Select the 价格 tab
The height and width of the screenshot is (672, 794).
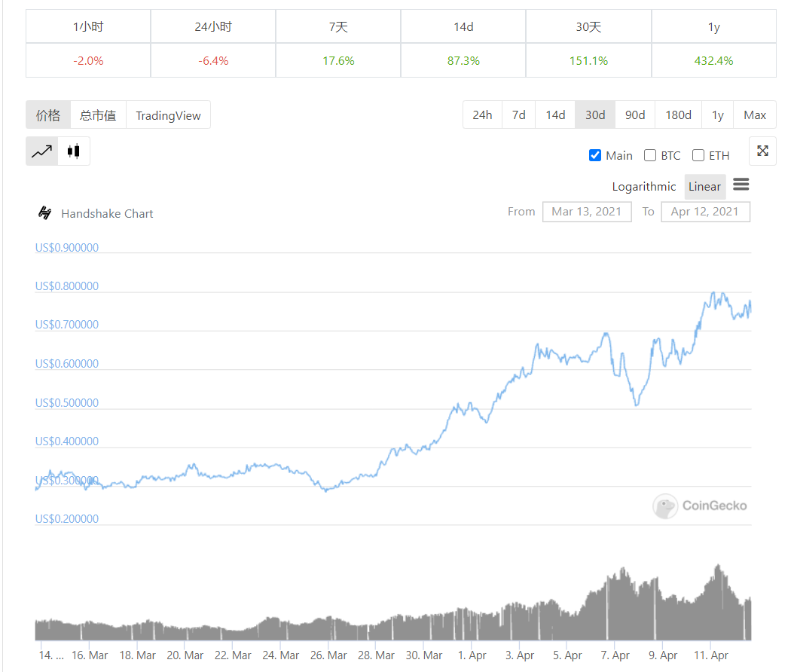pos(48,115)
